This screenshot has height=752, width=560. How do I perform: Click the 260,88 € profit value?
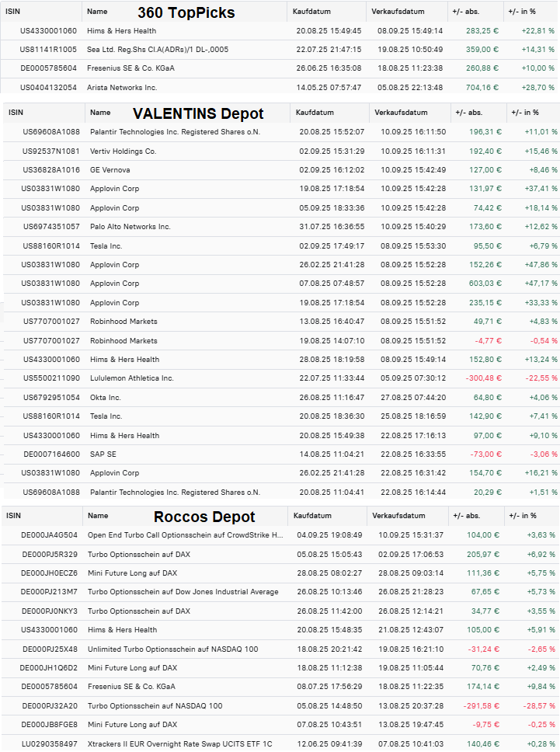[482, 68]
